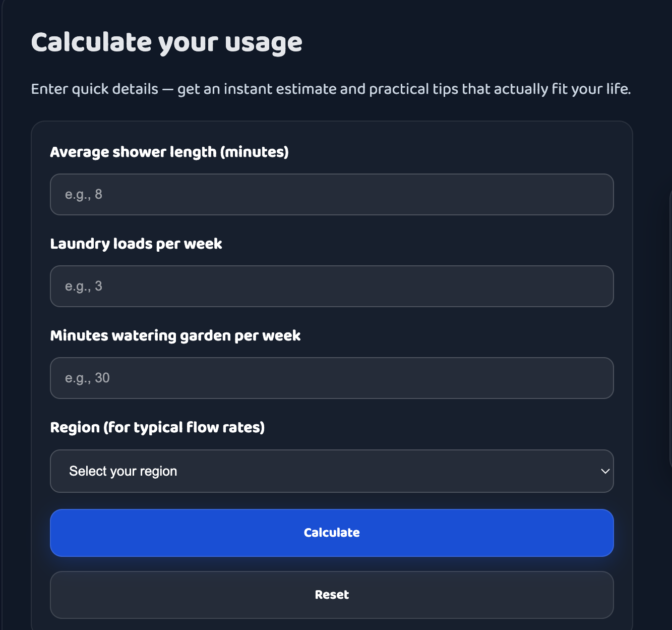Viewport: 672px width, 630px height.
Task: Select the minutes watering garden input
Action: pos(332,378)
